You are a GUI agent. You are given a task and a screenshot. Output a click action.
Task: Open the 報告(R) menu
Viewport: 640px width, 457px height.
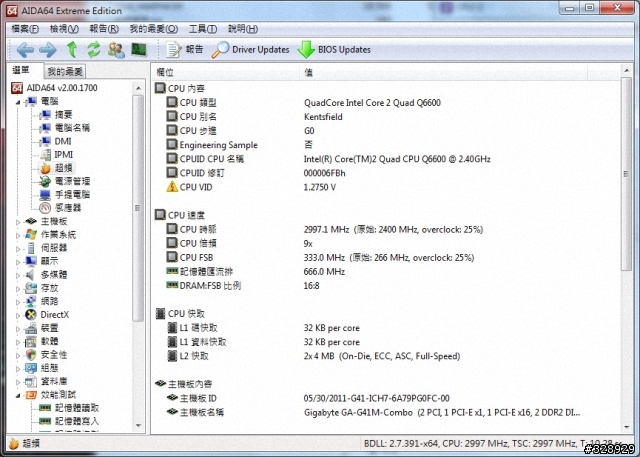[x=104, y=29]
